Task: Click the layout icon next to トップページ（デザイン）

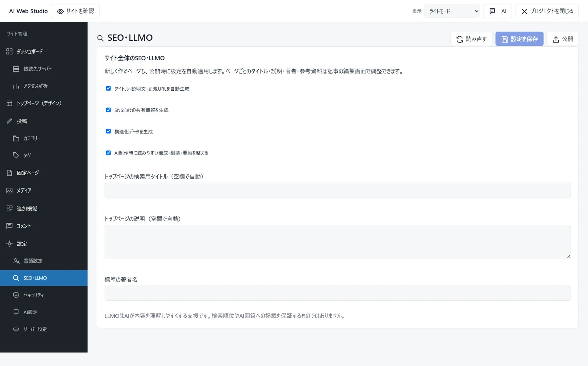Action: click(x=10, y=103)
